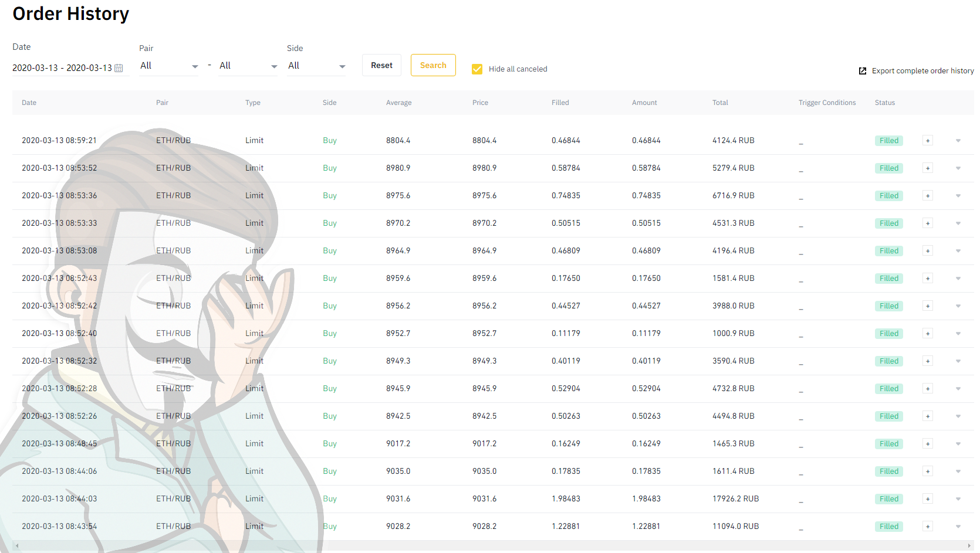
Task: Open row chevron for 08:52:42 order
Action: point(958,306)
